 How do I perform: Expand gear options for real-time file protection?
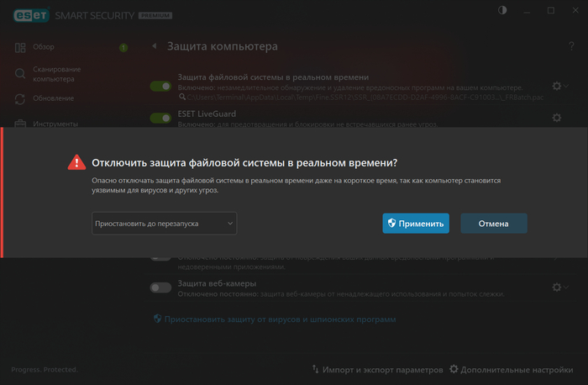[559, 86]
